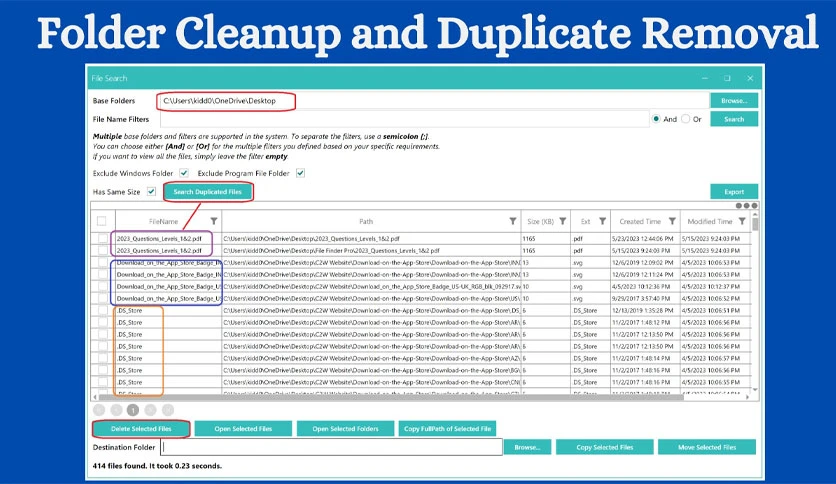Toggle Exclude Program File Folder checkbox

(x=300, y=173)
